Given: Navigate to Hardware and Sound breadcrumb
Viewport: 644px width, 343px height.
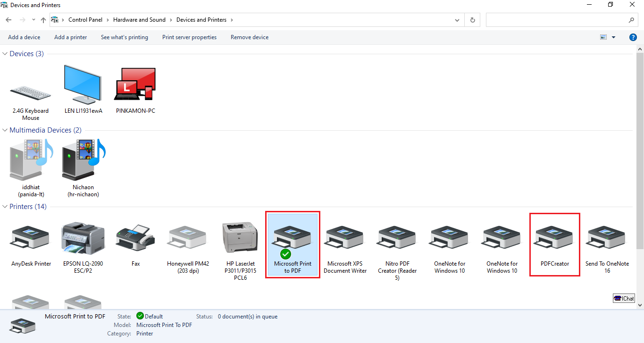Looking at the screenshot, I should pyautogui.click(x=139, y=20).
